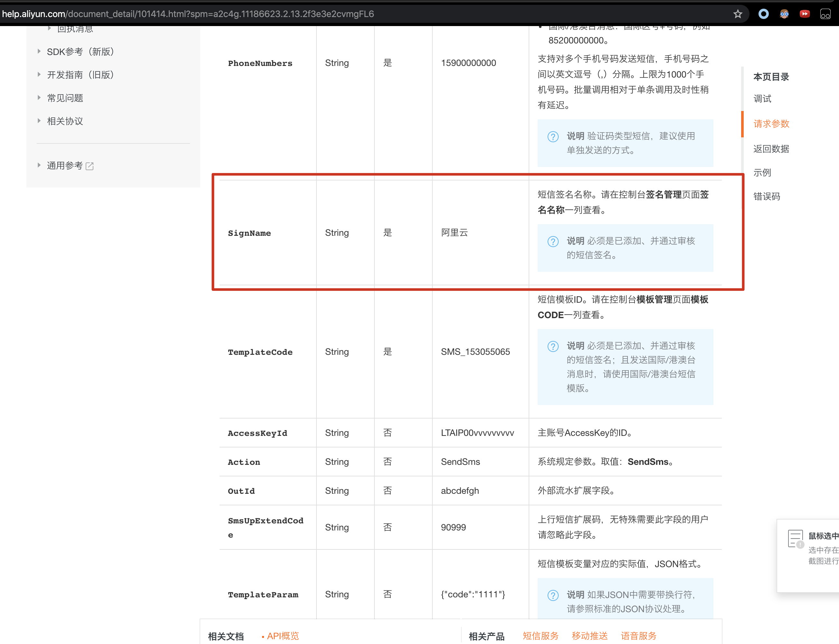Screen dimensions: 839x644
Task: Click the question mark icon in SignName note
Action: pos(553,242)
